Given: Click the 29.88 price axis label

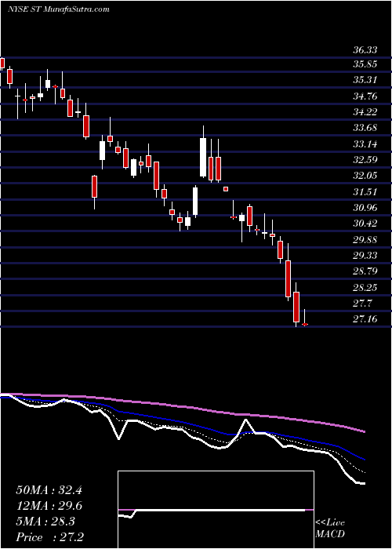Looking at the screenshot, I should (x=365, y=240).
